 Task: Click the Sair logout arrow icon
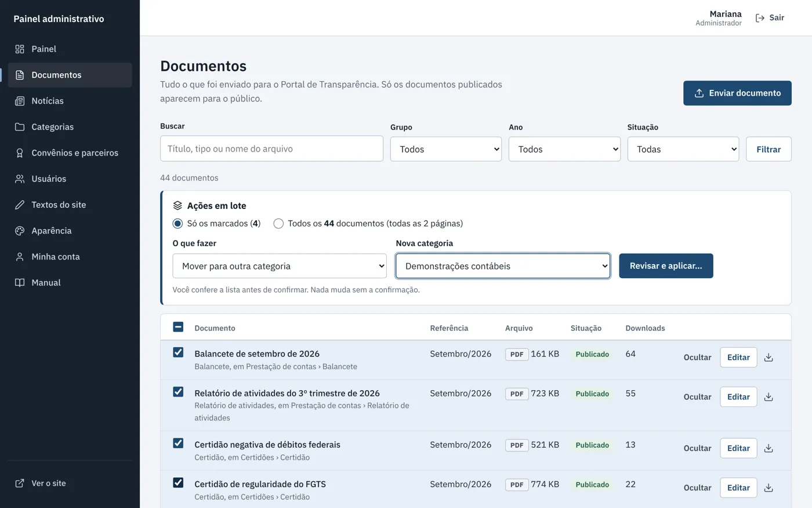click(760, 18)
